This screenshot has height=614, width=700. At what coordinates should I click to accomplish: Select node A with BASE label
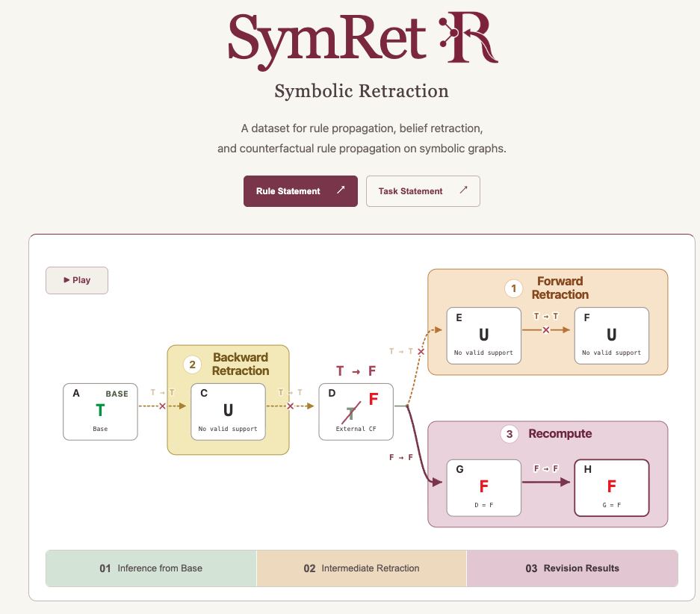[100, 412]
